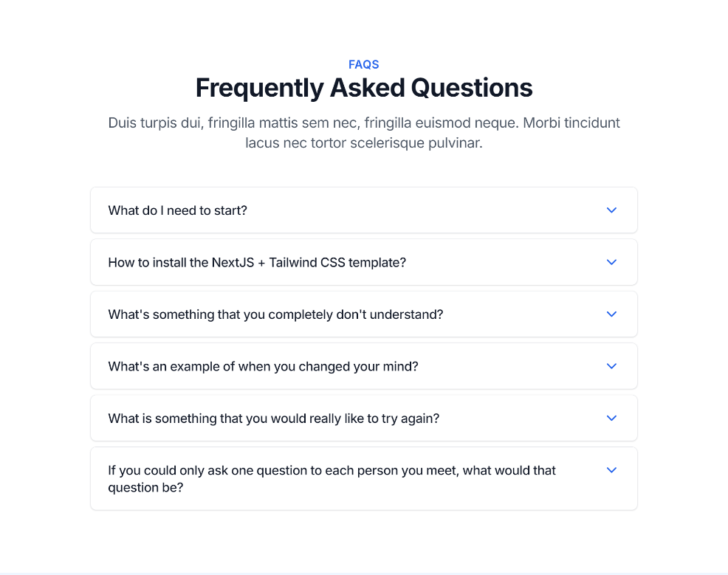Click the "Frequently Asked Questions" heading

pyautogui.click(x=364, y=88)
